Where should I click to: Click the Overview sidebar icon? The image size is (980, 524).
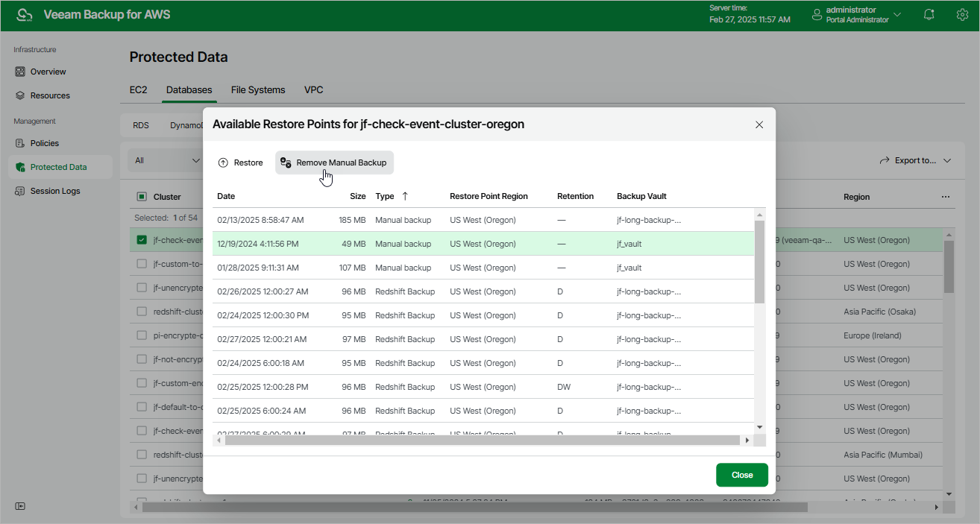(x=20, y=72)
